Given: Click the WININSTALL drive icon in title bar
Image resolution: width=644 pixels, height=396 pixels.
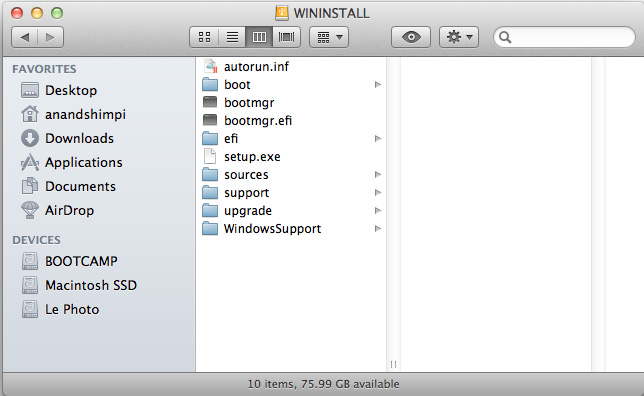Looking at the screenshot, I should pos(282,13).
